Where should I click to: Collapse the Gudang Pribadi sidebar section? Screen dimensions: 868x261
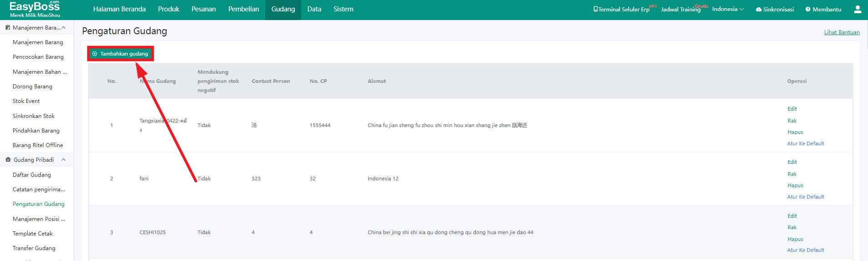(63, 160)
